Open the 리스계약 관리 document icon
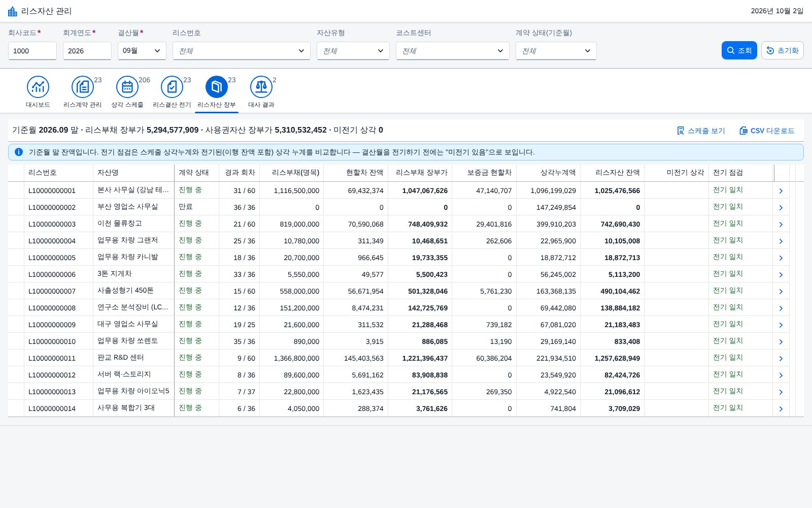This screenshot has height=508, width=812. point(83,87)
